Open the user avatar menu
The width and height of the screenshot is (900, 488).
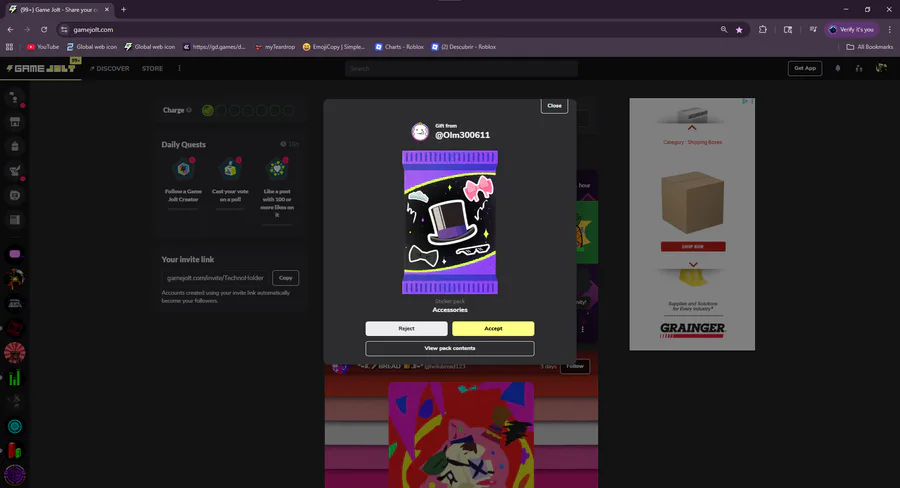click(881, 68)
